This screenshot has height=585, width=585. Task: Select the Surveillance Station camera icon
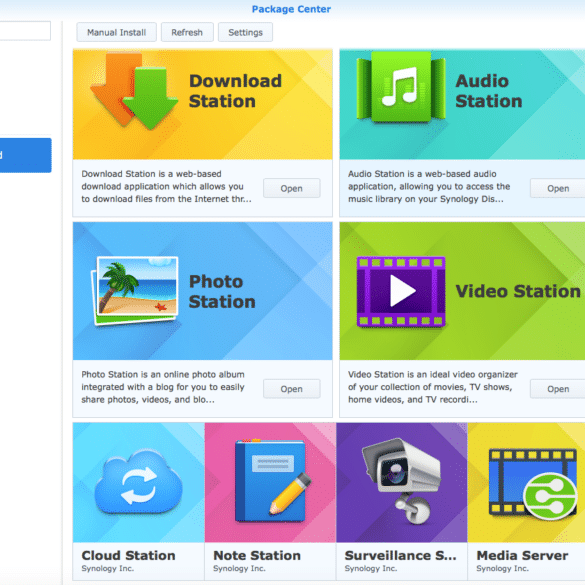pyautogui.click(x=402, y=481)
